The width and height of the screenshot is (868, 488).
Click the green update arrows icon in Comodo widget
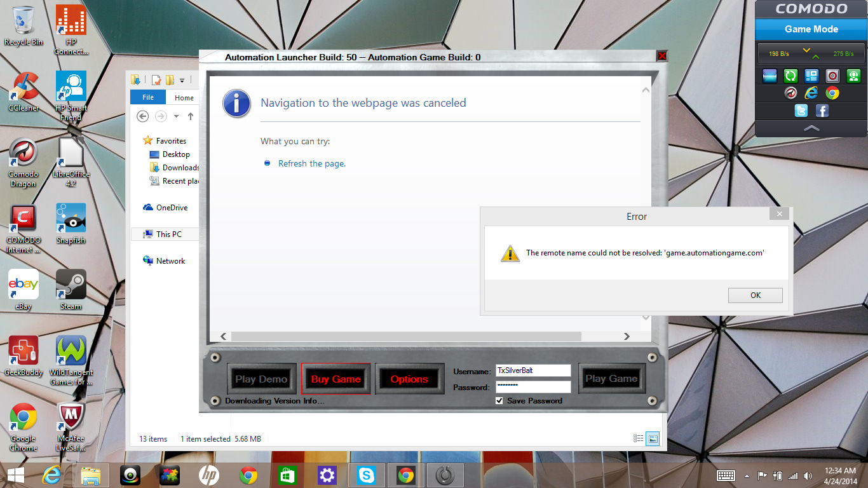pyautogui.click(x=790, y=76)
